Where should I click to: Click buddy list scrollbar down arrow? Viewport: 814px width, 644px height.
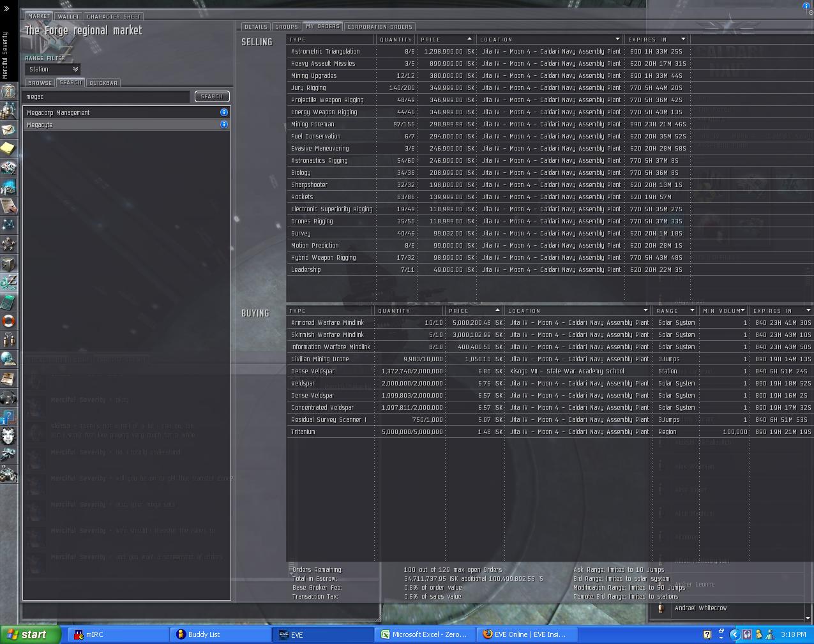tap(808, 618)
